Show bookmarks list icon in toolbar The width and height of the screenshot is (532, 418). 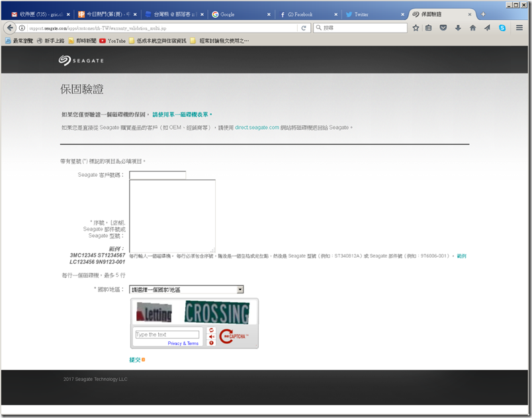pos(429,28)
